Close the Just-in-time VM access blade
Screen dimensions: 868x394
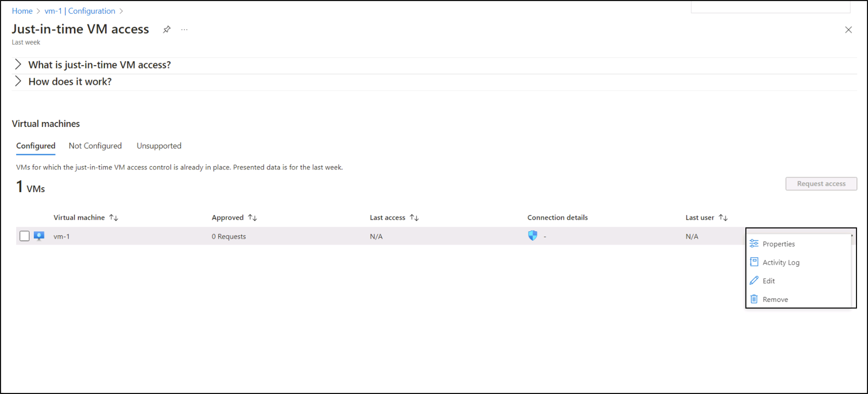[x=848, y=30]
